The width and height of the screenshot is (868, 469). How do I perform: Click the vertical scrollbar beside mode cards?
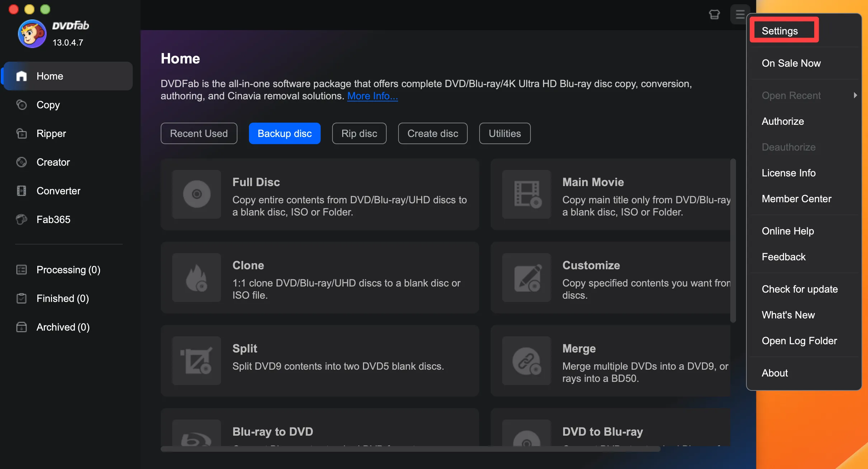pos(733,240)
